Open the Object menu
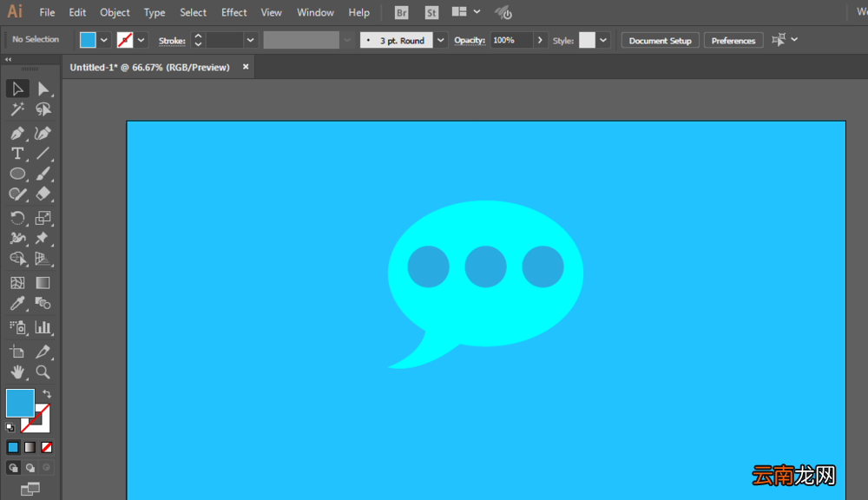Viewport: 868px width, 500px height. click(115, 12)
